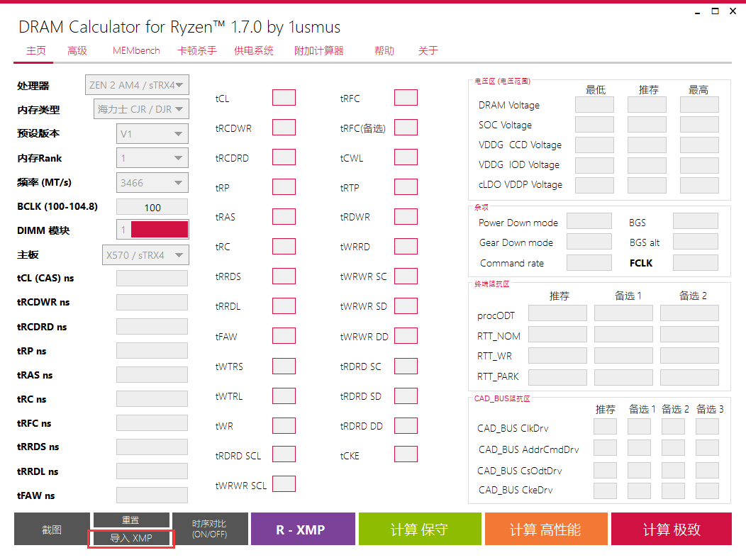The image size is (746, 560).
Task: Click the tRFC(备选) timing box
Action: (x=406, y=128)
